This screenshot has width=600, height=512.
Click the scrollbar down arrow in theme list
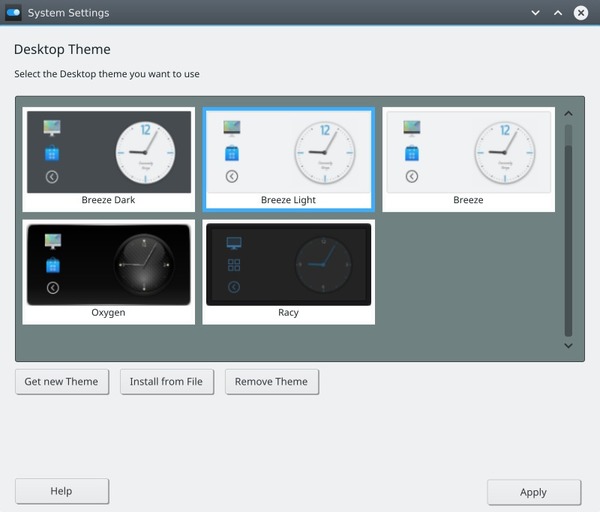[x=568, y=346]
